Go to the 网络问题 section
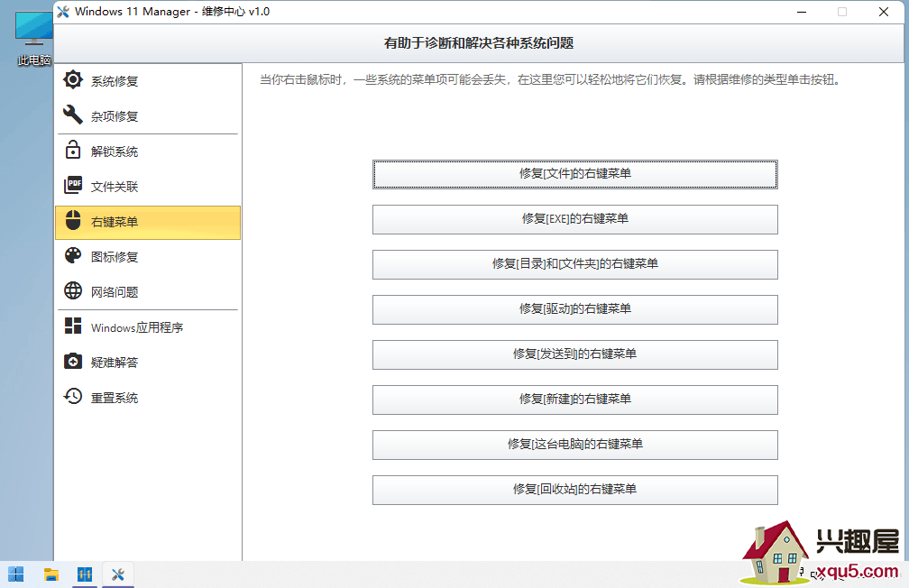Viewport: 909px width, 588px height. 148,291
